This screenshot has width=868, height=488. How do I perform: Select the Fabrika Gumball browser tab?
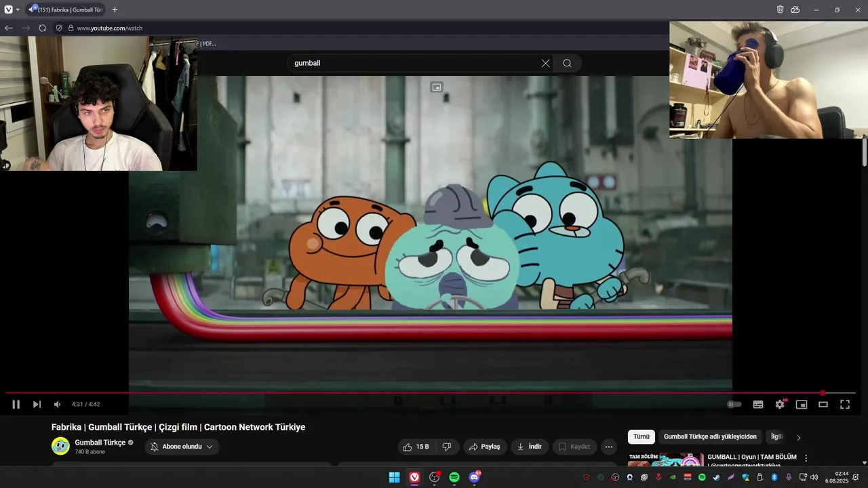[x=66, y=9]
